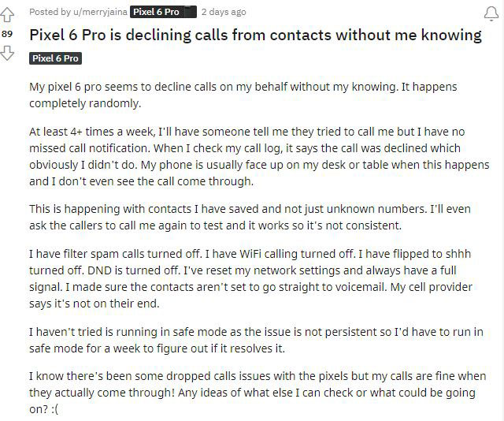The height and width of the screenshot is (421, 504).
Task: Click the paragraph about dropped calls issues
Action: (258, 393)
